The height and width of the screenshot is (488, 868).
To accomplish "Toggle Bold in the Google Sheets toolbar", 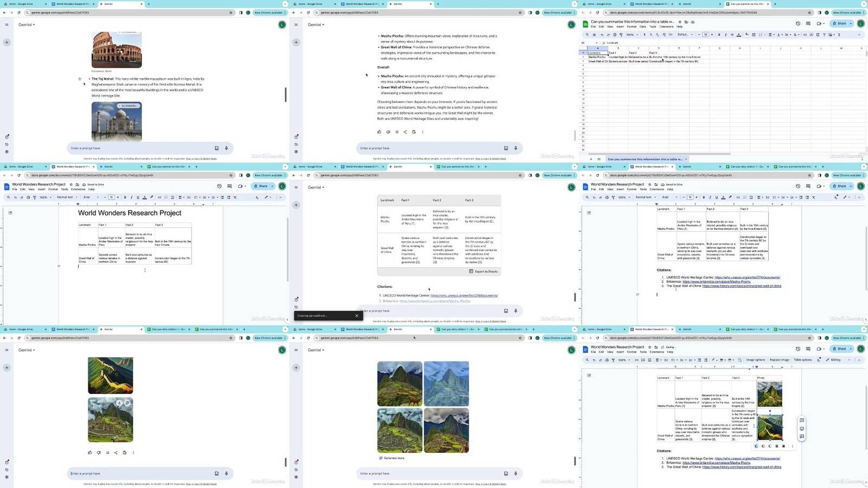I will 719,35.
